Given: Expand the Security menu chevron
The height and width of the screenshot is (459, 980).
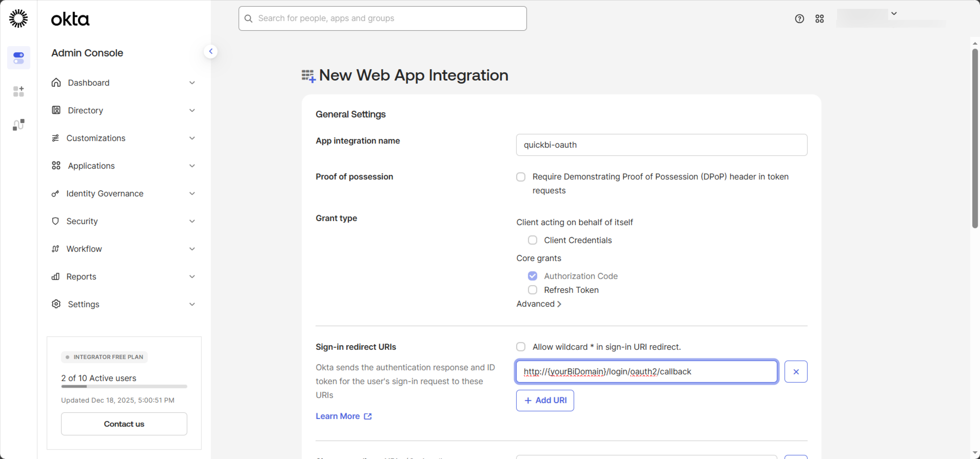Looking at the screenshot, I should coord(192,221).
